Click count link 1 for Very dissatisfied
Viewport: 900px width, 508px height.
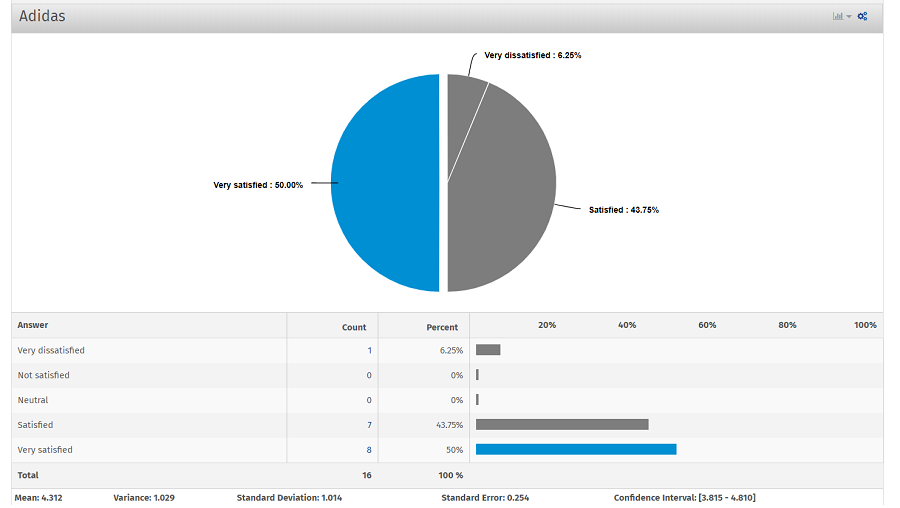click(x=369, y=351)
